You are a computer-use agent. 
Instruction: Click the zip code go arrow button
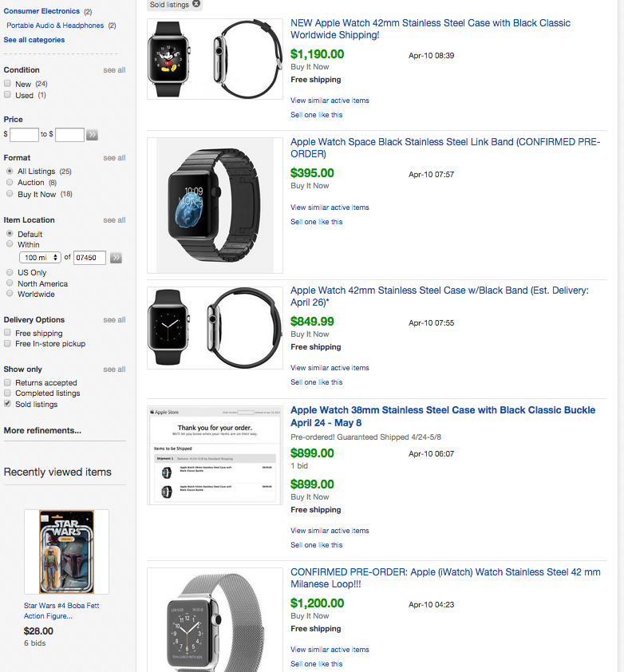[116, 258]
